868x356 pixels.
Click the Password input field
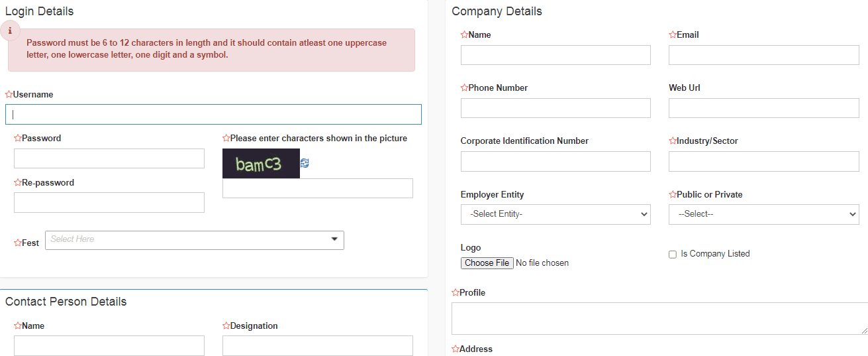click(x=109, y=158)
